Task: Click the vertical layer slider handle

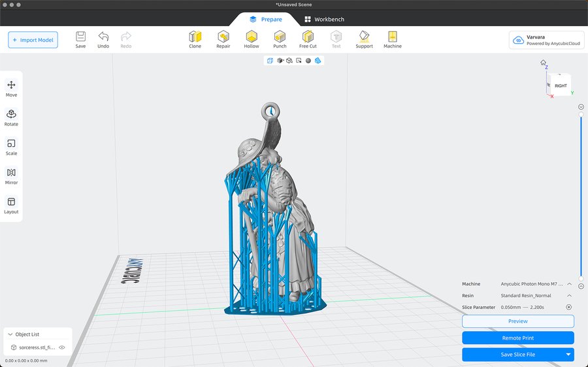Action: (x=581, y=115)
